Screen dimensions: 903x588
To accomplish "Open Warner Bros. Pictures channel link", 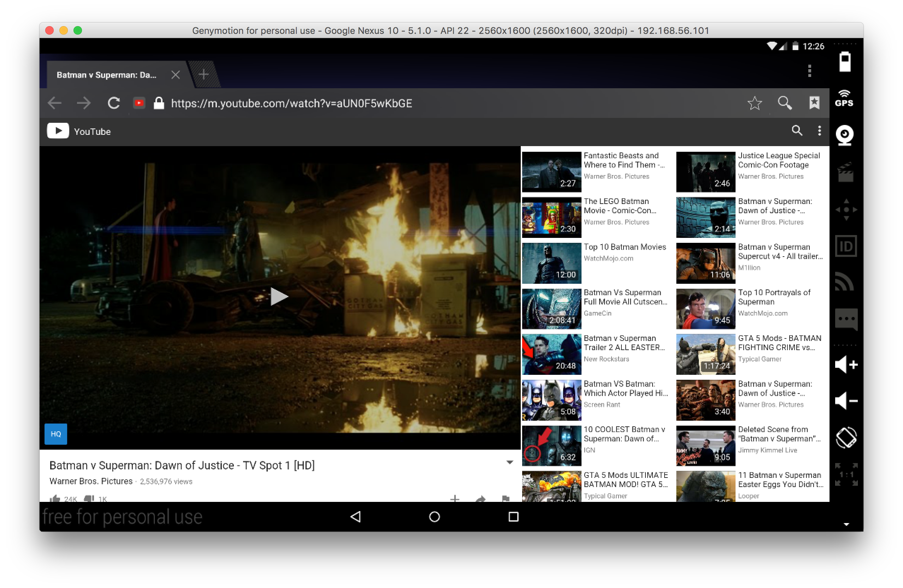I will [91, 481].
